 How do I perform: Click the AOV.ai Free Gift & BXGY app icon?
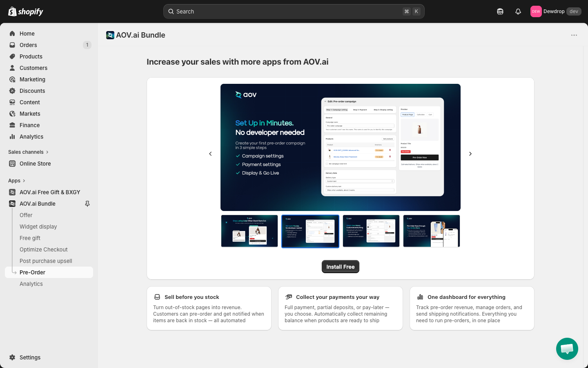click(12, 192)
